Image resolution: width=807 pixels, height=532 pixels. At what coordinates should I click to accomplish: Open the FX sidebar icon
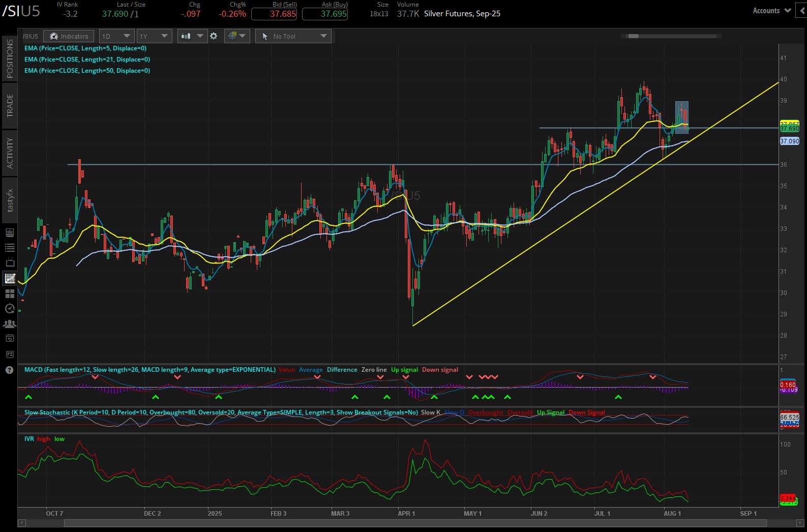click(10, 354)
